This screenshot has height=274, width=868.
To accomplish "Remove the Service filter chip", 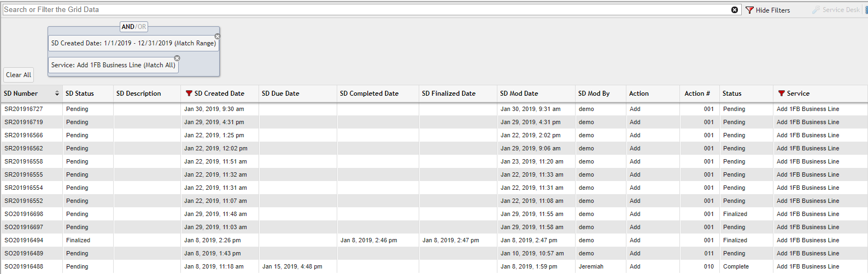I will pos(177,59).
